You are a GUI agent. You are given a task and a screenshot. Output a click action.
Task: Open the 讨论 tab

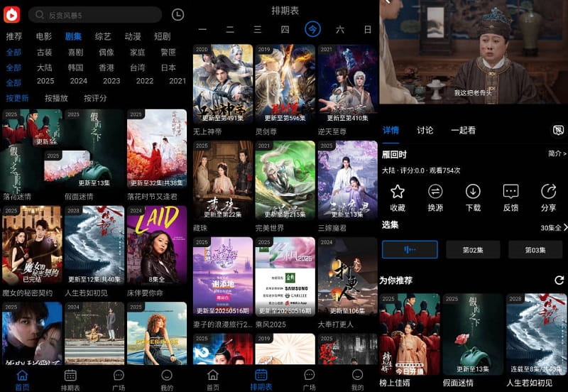coord(425,130)
